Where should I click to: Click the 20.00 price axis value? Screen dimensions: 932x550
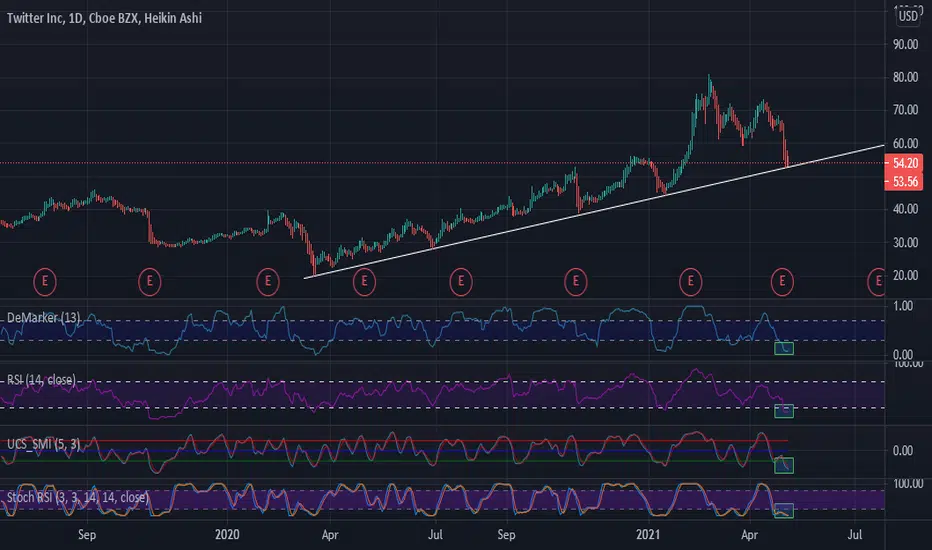[x=905, y=275]
